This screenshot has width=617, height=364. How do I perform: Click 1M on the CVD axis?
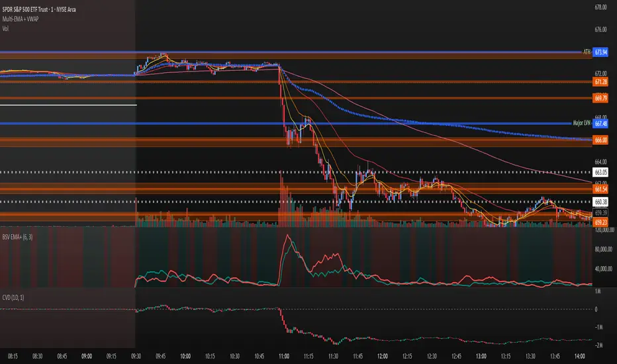[x=598, y=291]
